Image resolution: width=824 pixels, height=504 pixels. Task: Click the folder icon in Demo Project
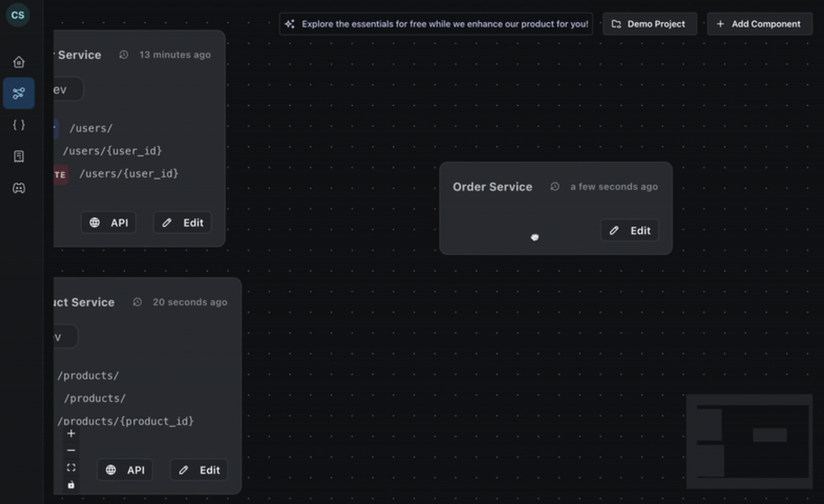pos(616,24)
